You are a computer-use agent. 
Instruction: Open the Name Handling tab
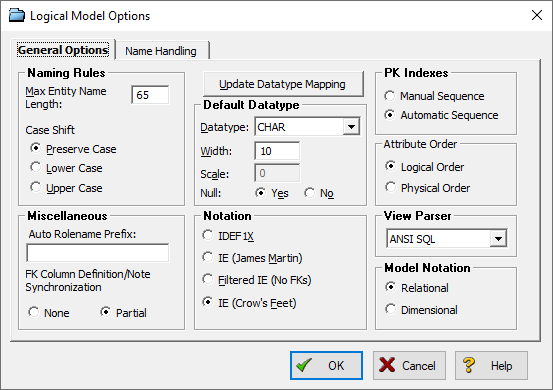pyautogui.click(x=161, y=51)
